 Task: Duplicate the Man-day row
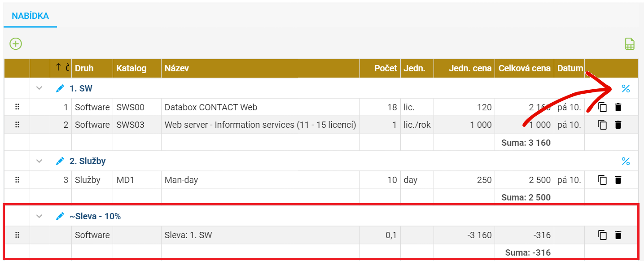[603, 180]
